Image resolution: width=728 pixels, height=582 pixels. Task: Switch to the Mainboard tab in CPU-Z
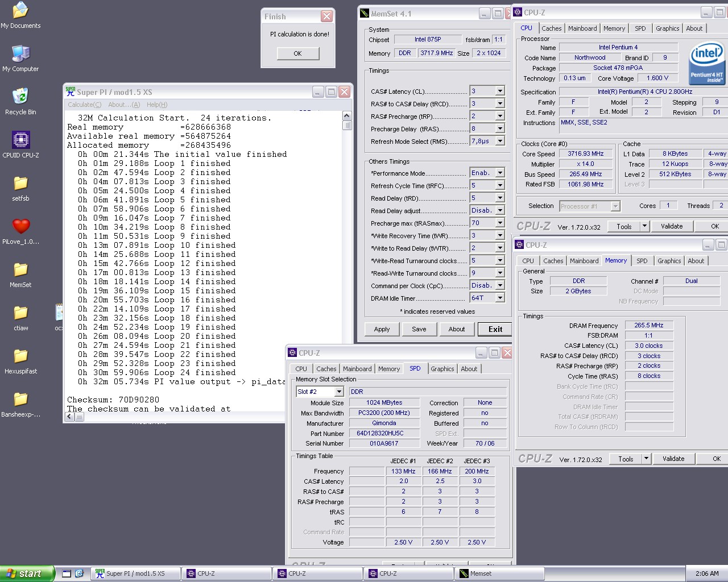tap(582, 28)
